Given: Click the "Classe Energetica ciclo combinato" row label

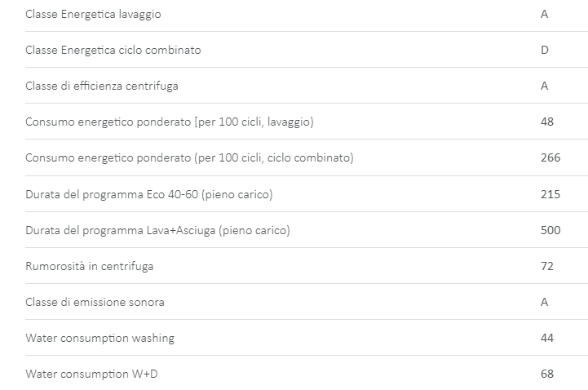Looking at the screenshot, I should point(113,50).
